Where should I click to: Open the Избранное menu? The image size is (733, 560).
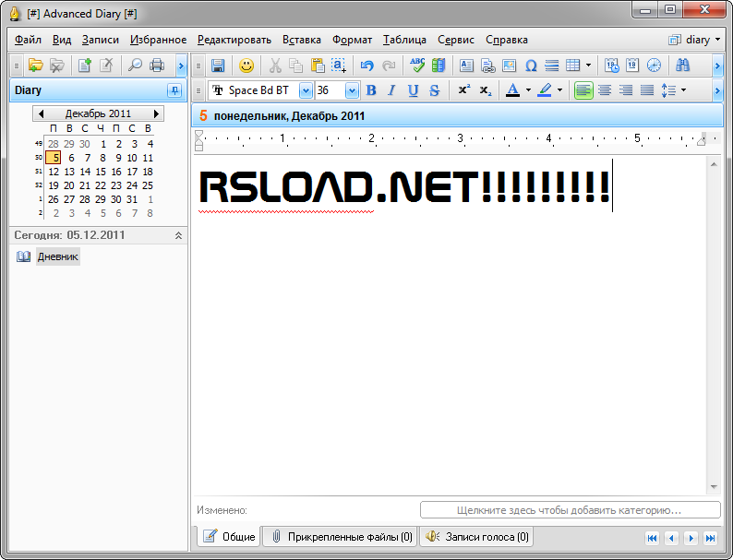[x=158, y=40]
